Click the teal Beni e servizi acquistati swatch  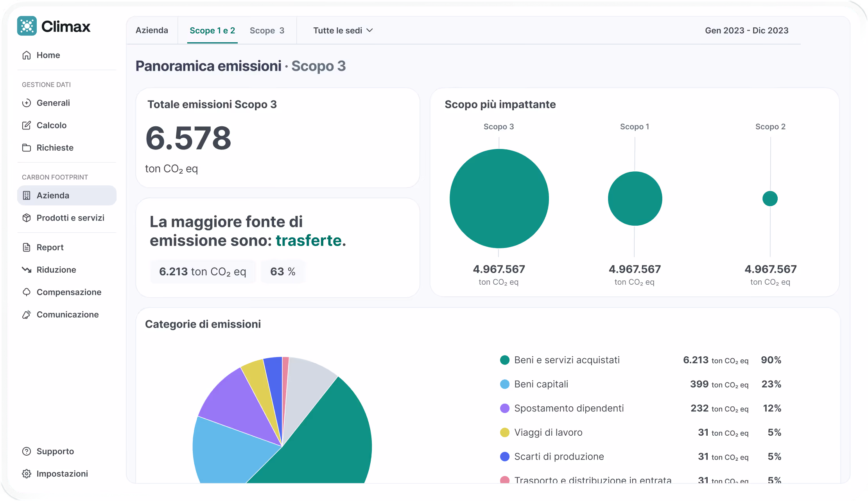pos(505,360)
